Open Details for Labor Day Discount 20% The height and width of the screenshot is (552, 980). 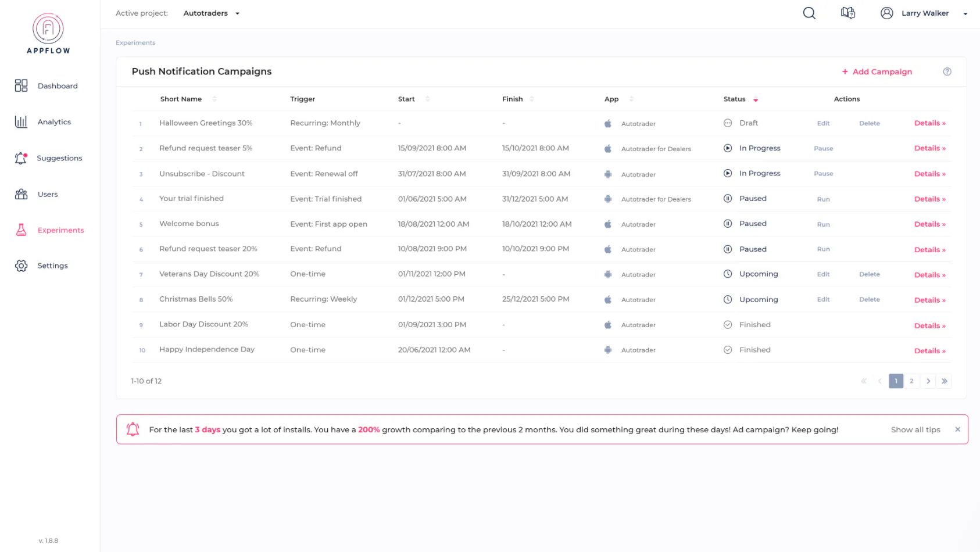[929, 325]
